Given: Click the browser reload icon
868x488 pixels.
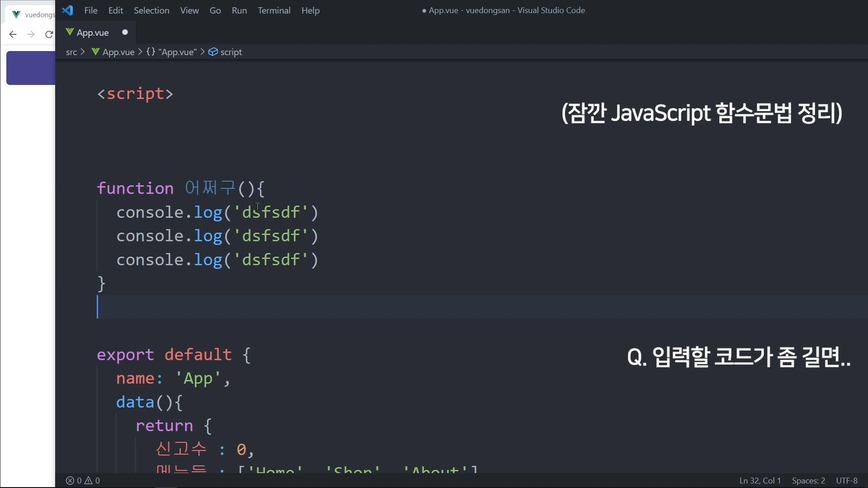Looking at the screenshot, I should coord(49,34).
